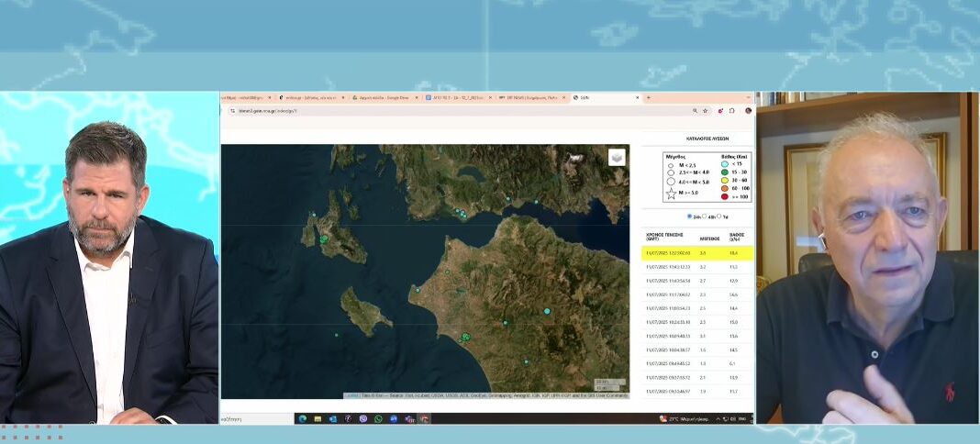
Task: Open Microsoft Edge from the taskbar
Action: click(x=302, y=418)
